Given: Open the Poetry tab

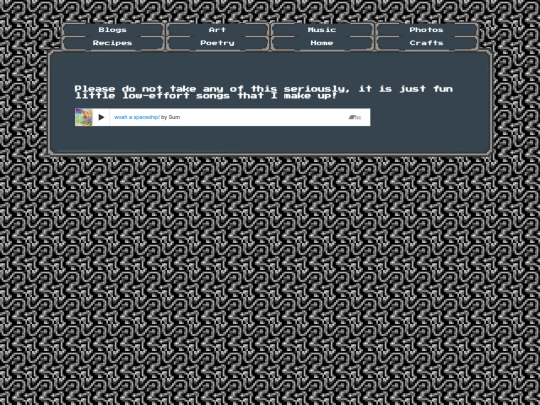Looking at the screenshot, I should coord(217,43).
